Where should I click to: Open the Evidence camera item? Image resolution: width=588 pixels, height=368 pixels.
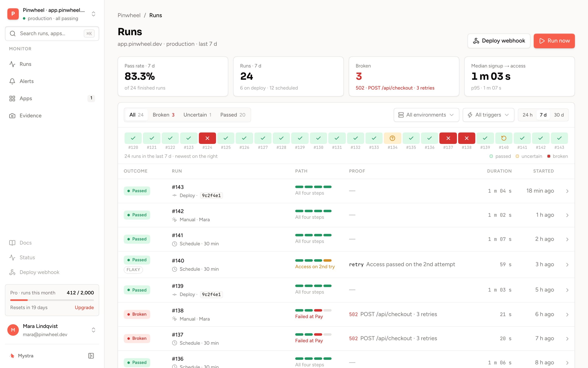point(52,116)
